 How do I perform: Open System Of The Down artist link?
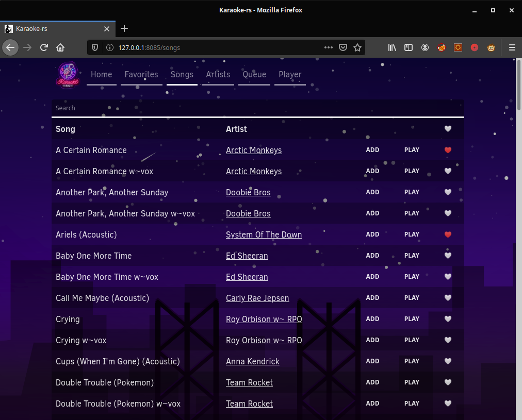point(264,235)
